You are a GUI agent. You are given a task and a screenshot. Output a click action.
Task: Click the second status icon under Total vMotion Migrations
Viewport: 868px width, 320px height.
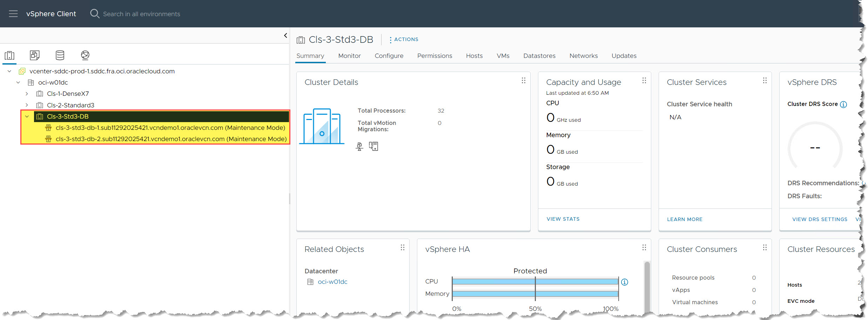click(x=374, y=146)
